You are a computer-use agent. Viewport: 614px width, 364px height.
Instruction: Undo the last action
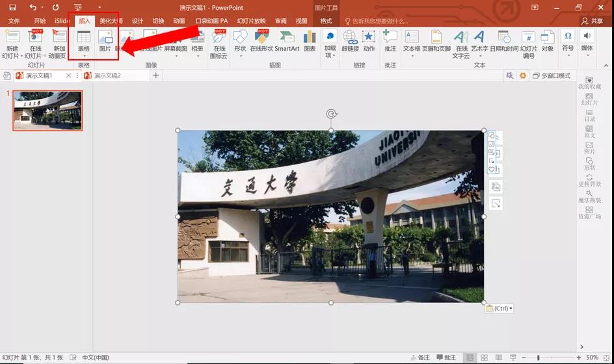(33, 7)
